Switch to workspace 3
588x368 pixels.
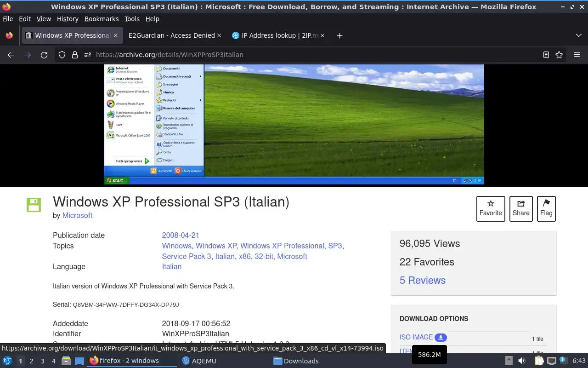[x=42, y=361]
